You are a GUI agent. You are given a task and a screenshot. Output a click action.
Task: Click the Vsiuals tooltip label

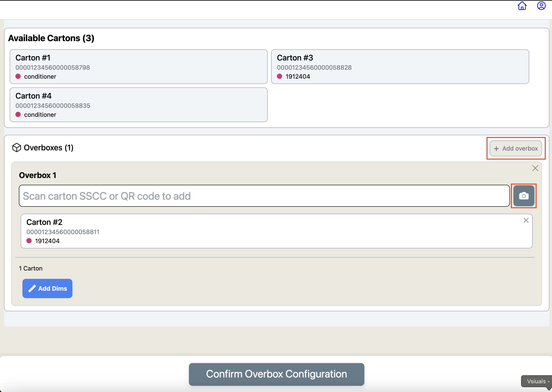click(536, 381)
